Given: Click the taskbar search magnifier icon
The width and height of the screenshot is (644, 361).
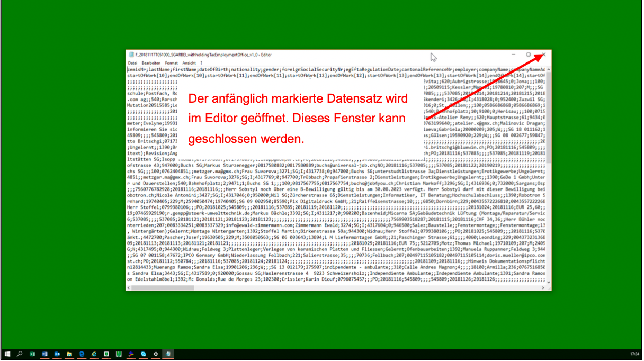Looking at the screenshot, I should point(20,354).
